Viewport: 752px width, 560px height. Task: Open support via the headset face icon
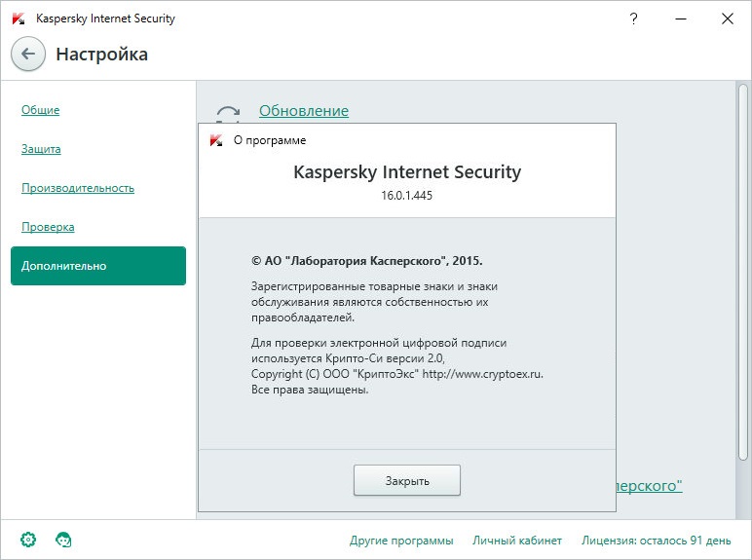tap(63, 540)
